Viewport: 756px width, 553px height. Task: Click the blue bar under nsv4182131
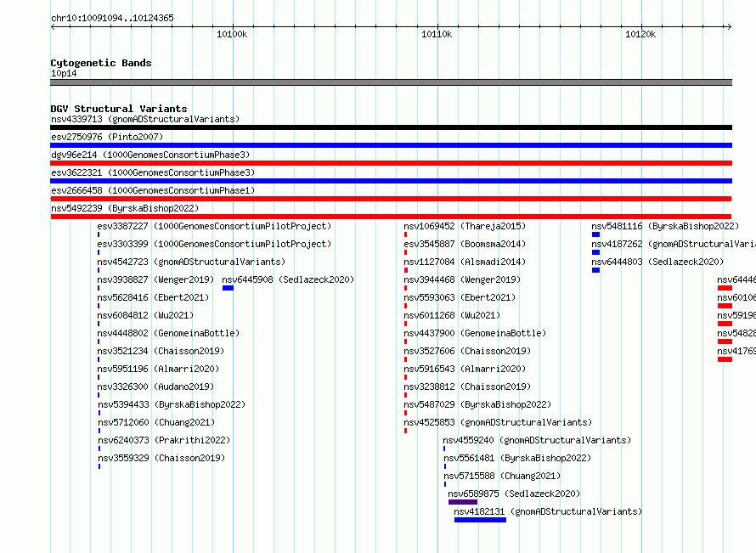pyautogui.click(x=480, y=520)
